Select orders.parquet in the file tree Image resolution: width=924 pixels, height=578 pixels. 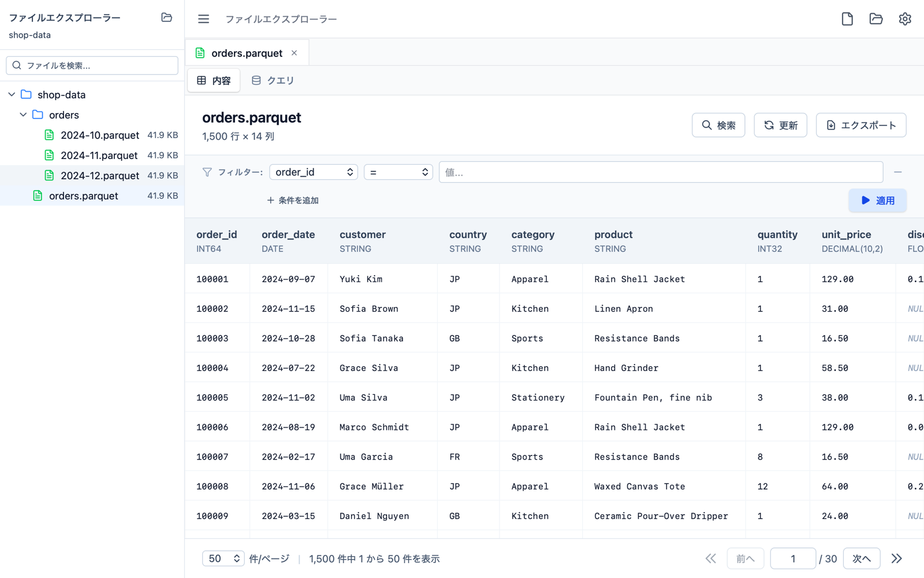coord(92,195)
